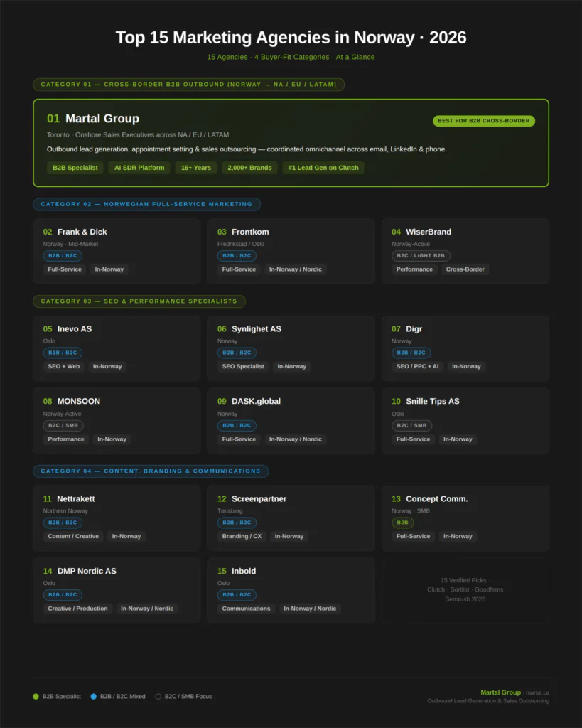Click the "Fredrikstad / Oslo" location text

(241, 244)
